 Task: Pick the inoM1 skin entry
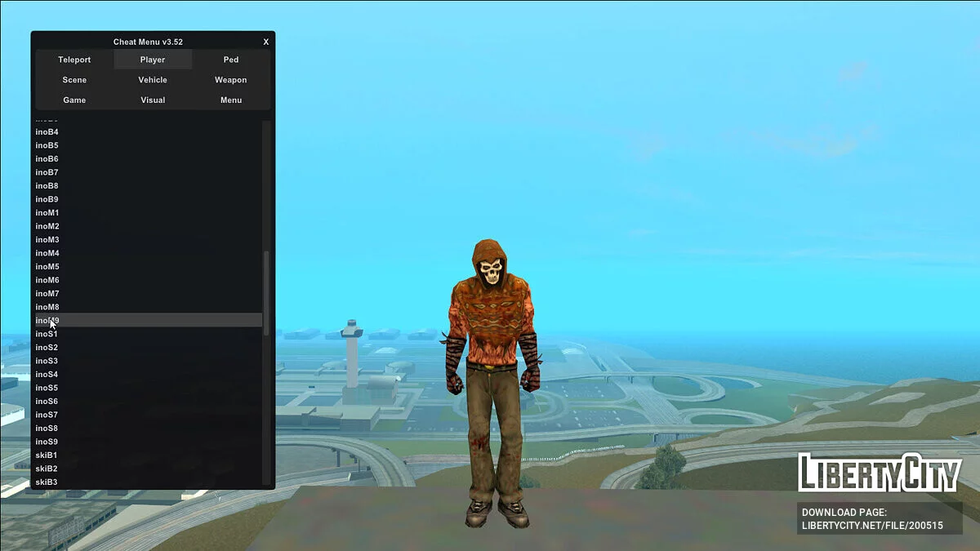click(x=47, y=213)
